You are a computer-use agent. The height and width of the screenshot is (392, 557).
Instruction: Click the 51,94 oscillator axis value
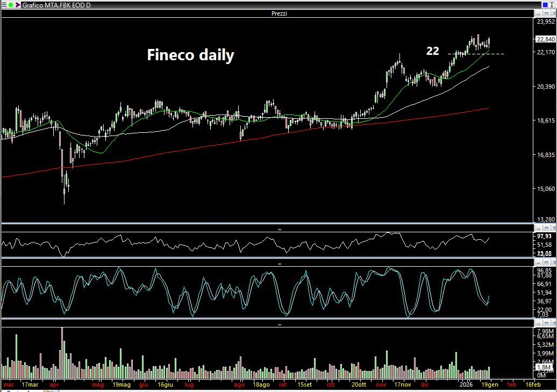pyautogui.click(x=544, y=293)
